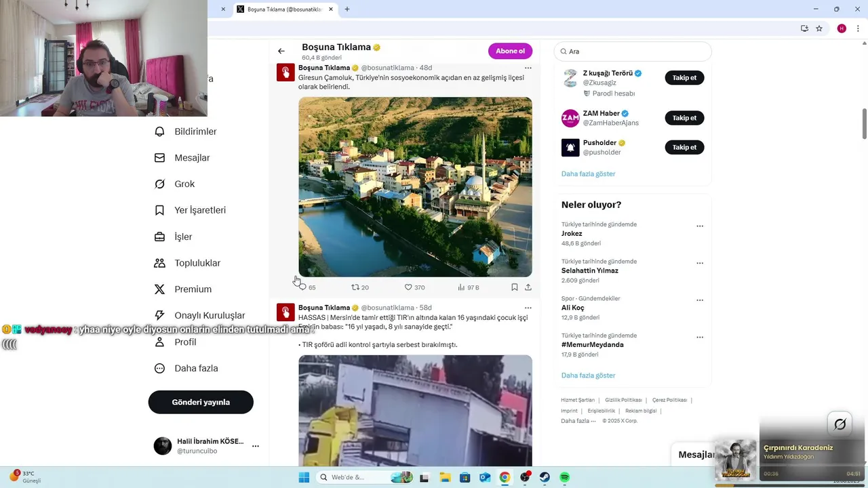This screenshot has height=488, width=868.
Task: Click the install app icon in address bar
Action: coord(804,28)
